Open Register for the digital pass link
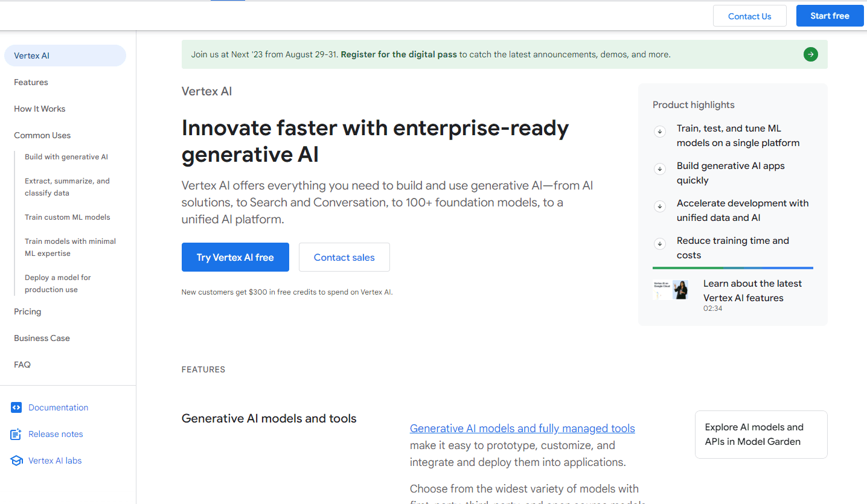Screen dimensions: 867x504 pos(398,54)
